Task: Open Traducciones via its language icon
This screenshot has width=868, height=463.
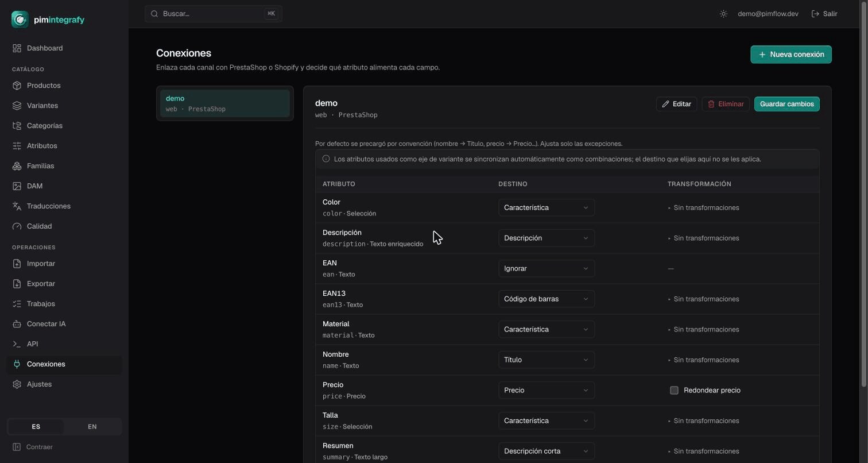Action: tap(17, 206)
